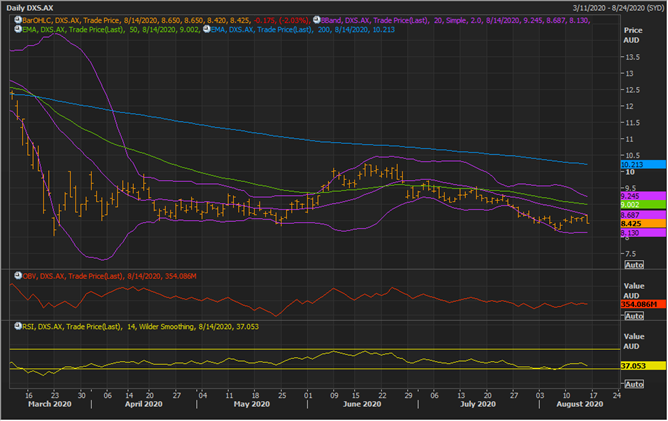Click the 11.5 price axis label
The image size is (668, 421).
[x=632, y=123]
